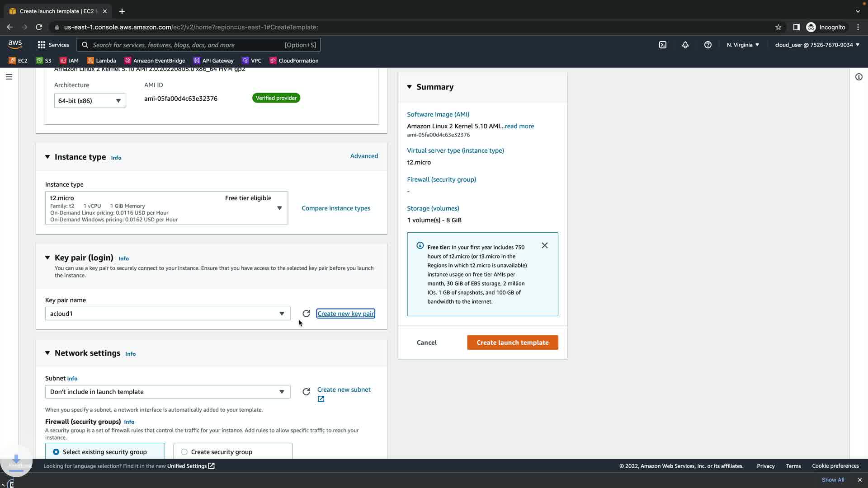
Task: Open the t2.micro instance type dropdown
Action: click(166, 208)
